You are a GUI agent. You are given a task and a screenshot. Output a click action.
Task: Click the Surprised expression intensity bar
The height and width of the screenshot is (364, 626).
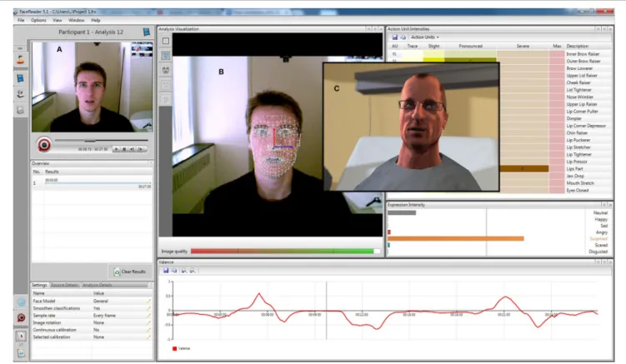(x=455, y=239)
